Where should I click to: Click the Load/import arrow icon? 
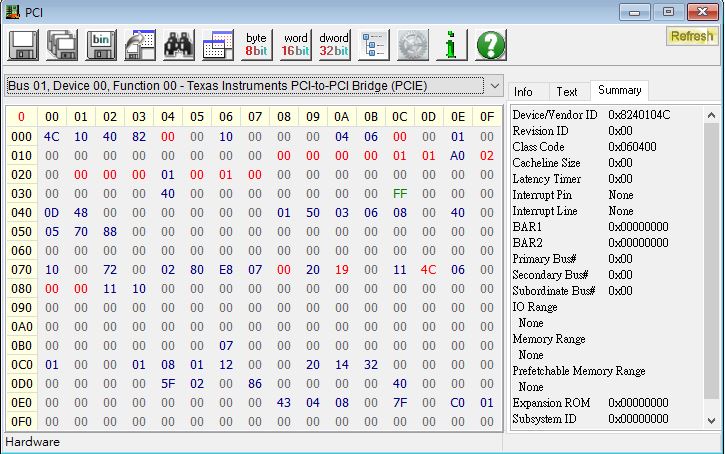point(140,45)
